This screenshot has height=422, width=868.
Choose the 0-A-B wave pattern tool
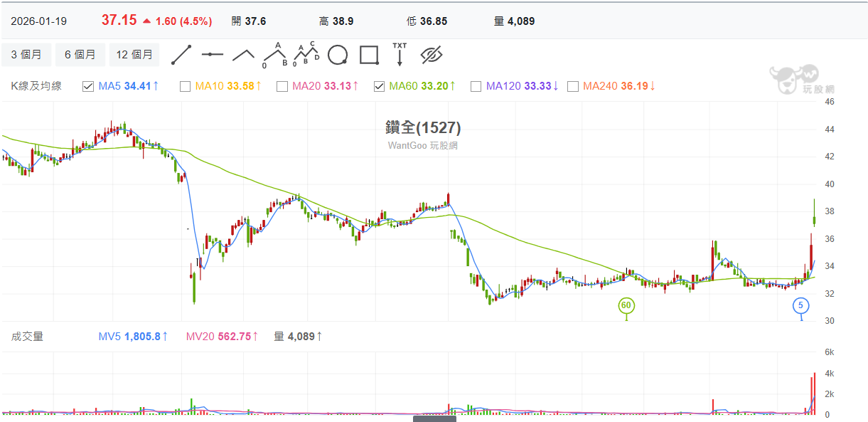275,55
